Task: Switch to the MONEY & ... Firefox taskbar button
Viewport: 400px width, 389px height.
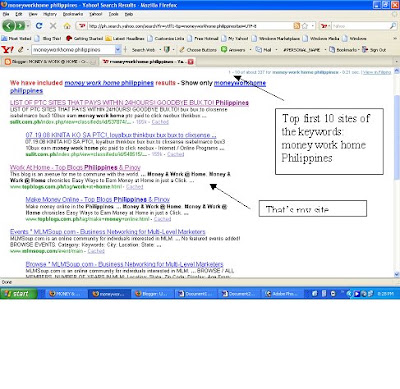Action: (x=65, y=294)
